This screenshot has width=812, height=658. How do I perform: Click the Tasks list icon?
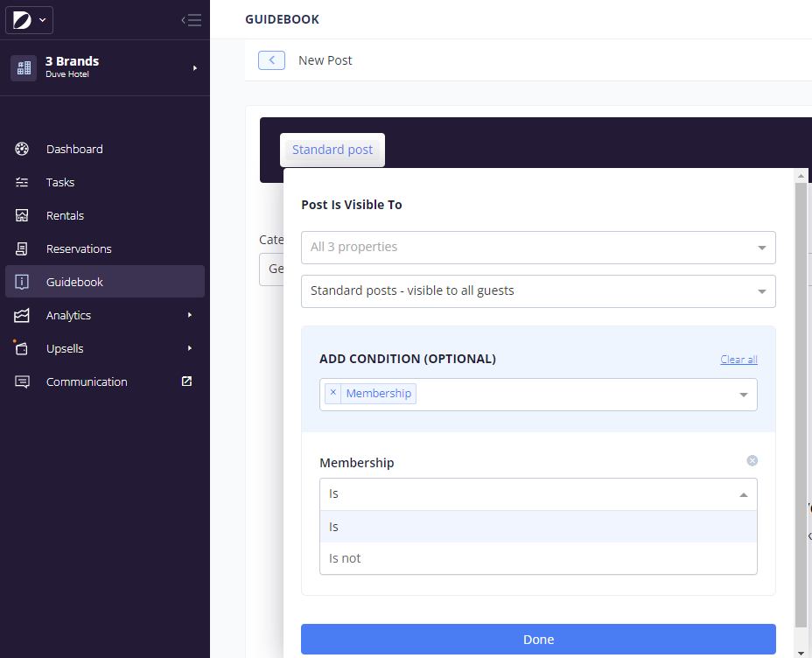23,182
